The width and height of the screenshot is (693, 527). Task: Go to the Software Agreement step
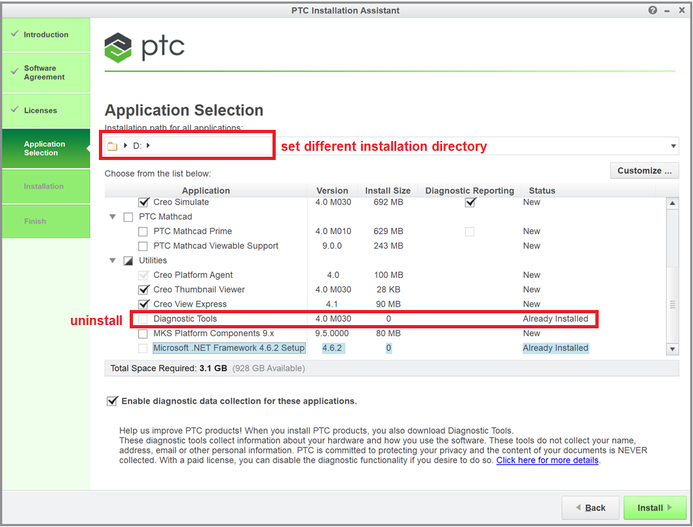click(x=46, y=73)
